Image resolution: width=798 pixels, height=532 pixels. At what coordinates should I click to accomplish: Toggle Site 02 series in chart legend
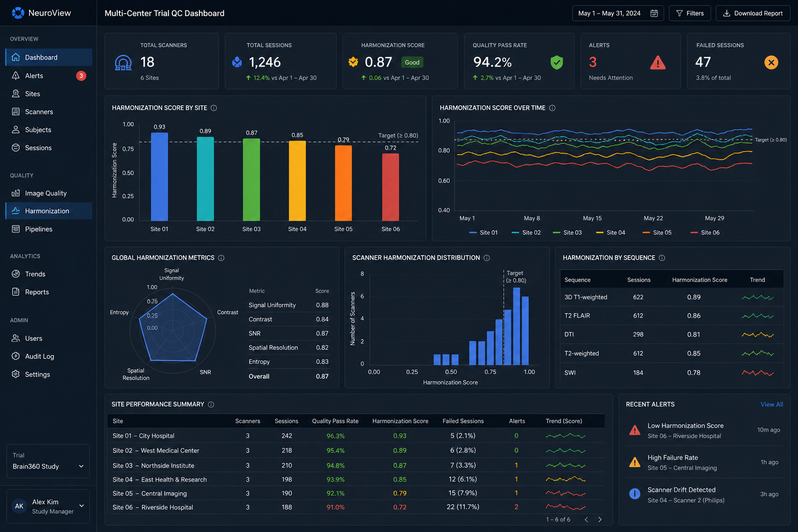click(x=526, y=233)
